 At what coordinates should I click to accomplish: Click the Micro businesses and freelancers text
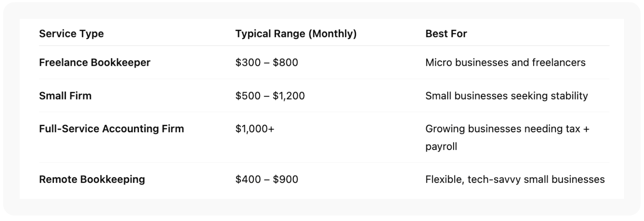[505, 63]
